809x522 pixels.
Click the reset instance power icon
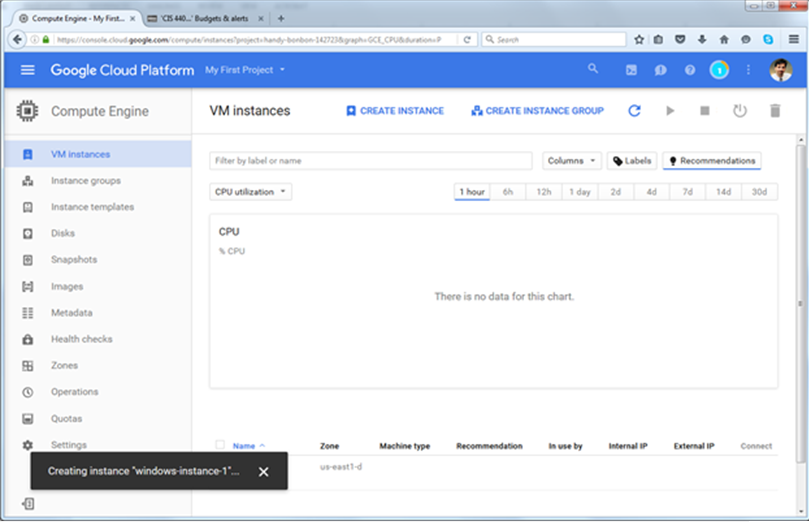click(x=740, y=110)
